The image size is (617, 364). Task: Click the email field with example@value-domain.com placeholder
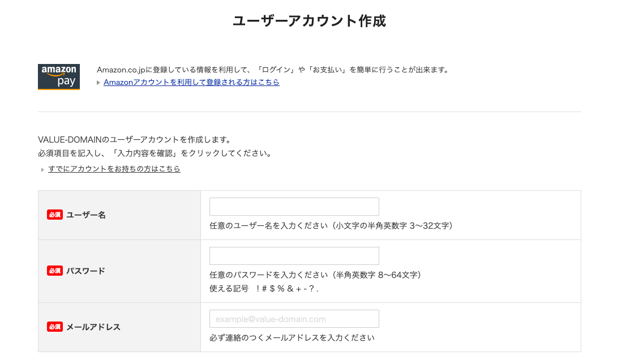[x=294, y=319]
